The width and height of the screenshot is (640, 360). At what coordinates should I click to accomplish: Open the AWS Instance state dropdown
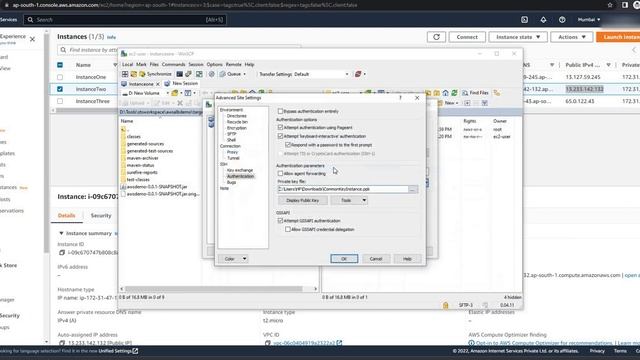coord(518,37)
